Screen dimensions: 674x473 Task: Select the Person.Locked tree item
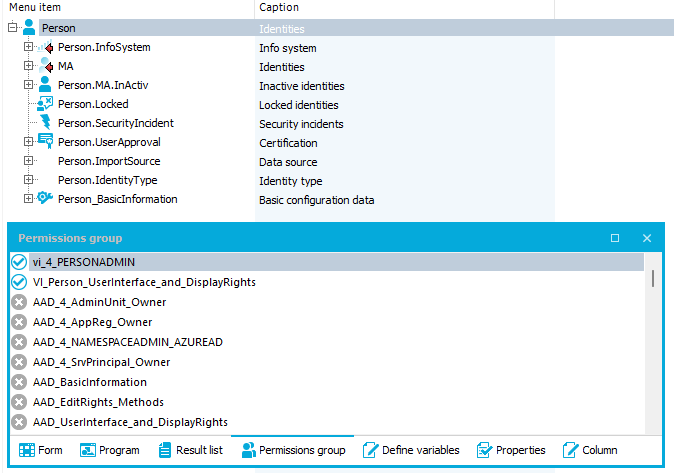(x=93, y=104)
